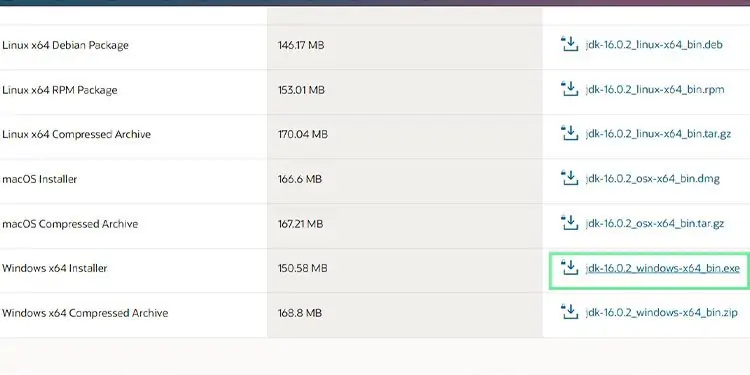
Task: Open the jdk-16.0.2_osx-x64_bin.tar.gz link
Action: (655, 224)
